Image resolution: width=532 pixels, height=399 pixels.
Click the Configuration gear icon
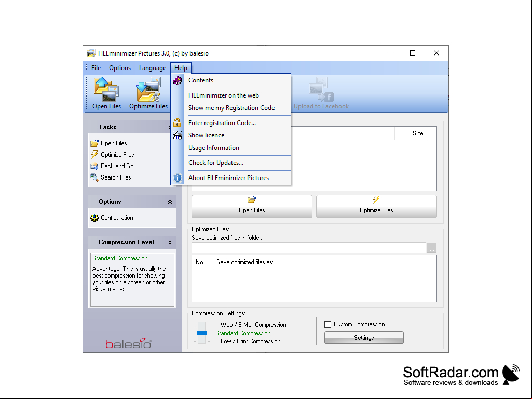pos(94,218)
